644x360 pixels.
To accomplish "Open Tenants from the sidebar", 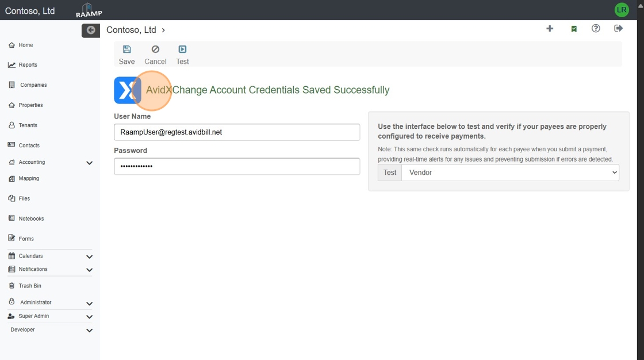I will [x=28, y=125].
